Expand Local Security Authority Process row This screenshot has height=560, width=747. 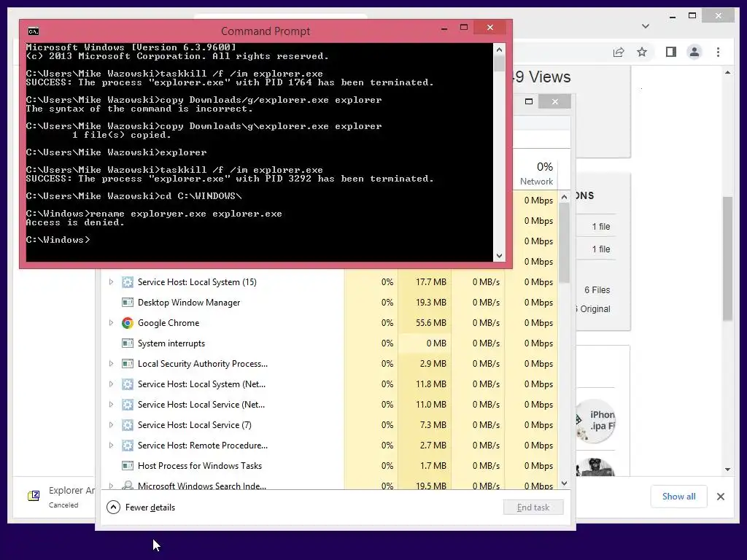click(x=111, y=364)
